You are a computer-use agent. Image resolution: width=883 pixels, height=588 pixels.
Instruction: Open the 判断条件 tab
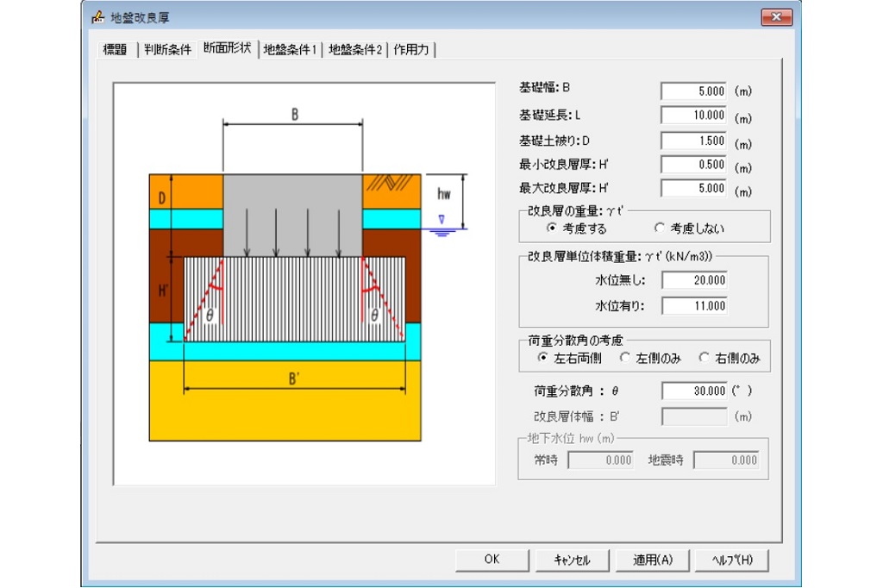(x=167, y=49)
